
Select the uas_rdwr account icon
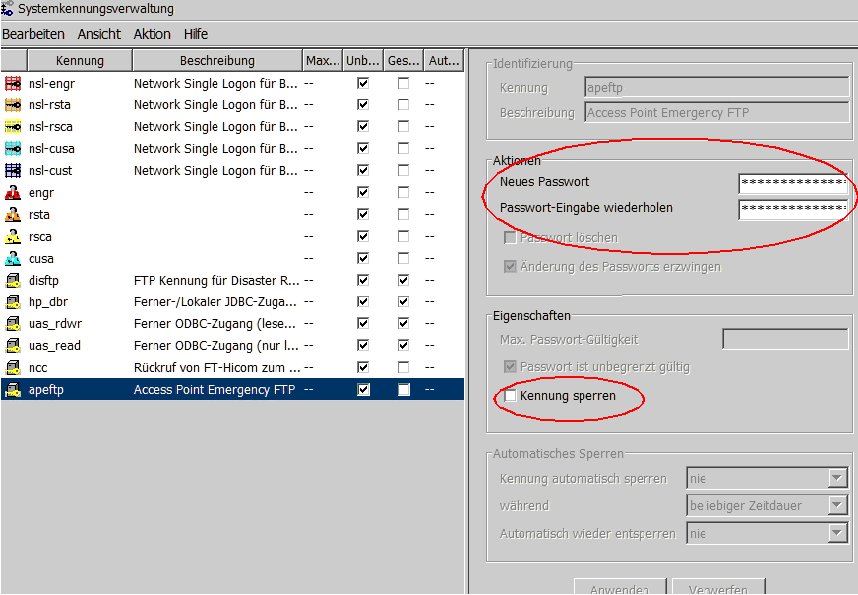point(13,324)
